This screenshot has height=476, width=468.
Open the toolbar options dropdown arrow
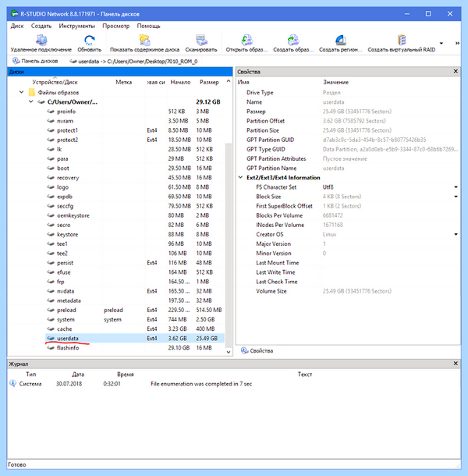click(x=441, y=43)
